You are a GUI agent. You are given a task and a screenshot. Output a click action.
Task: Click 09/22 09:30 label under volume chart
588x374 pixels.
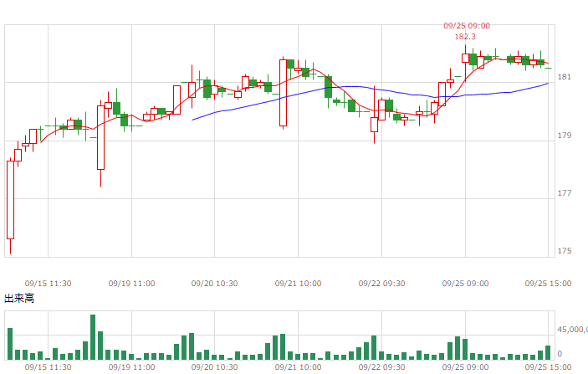(x=381, y=366)
